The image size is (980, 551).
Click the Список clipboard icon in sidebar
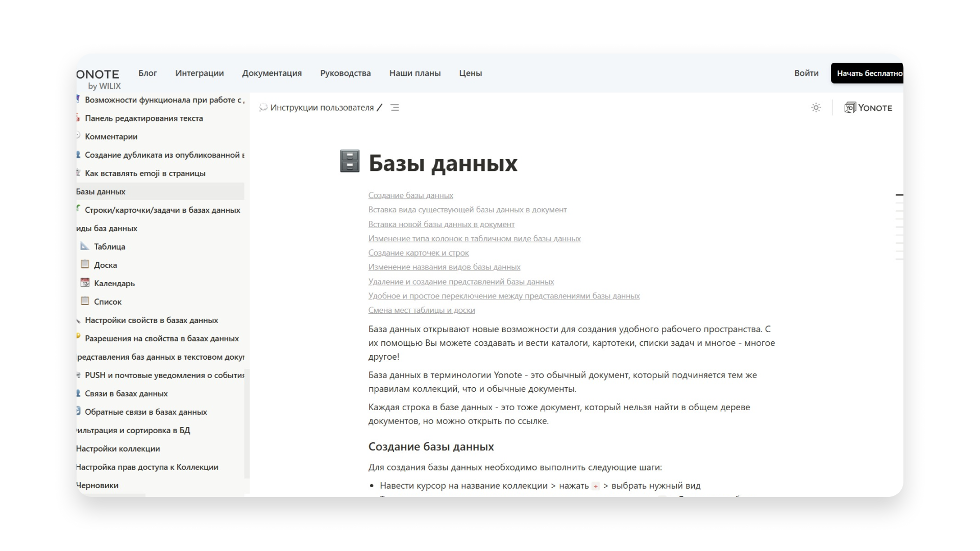(85, 301)
